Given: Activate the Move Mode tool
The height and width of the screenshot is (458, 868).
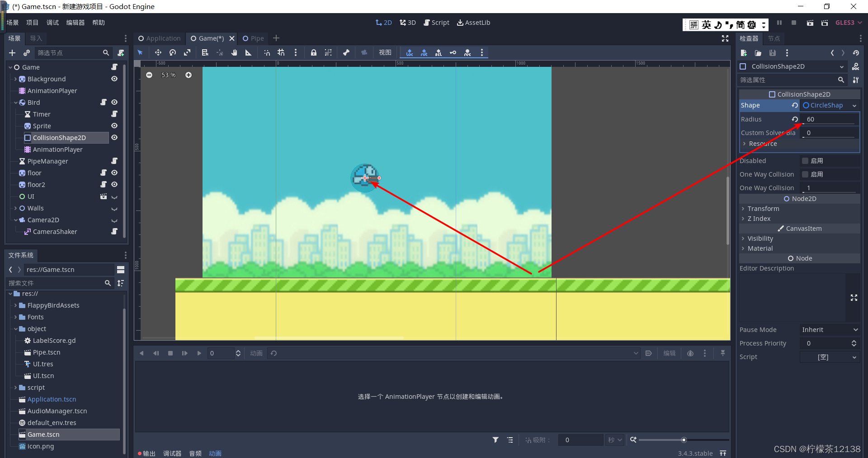Looking at the screenshot, I should point(158,53).
